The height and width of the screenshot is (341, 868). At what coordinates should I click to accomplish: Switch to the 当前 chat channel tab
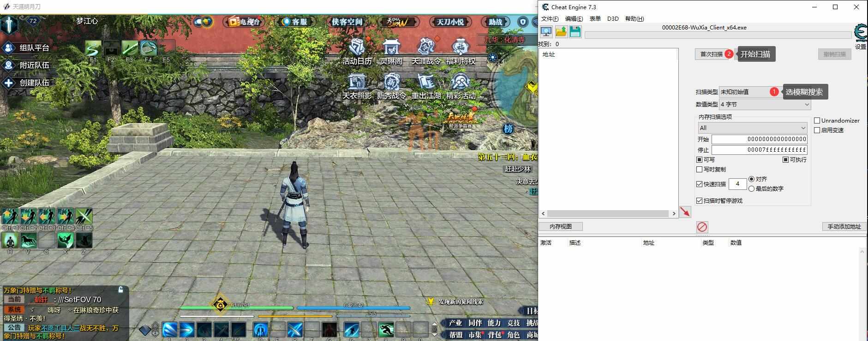click(14, 300)
